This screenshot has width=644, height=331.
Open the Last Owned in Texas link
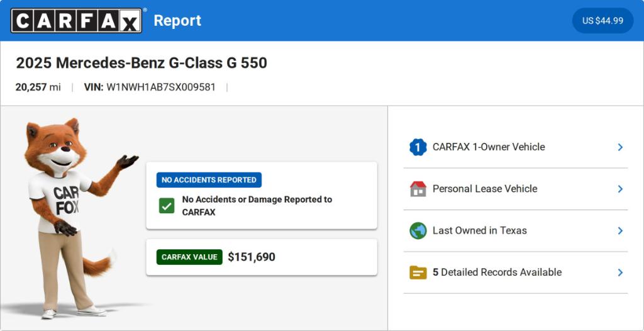pos(479,231)
